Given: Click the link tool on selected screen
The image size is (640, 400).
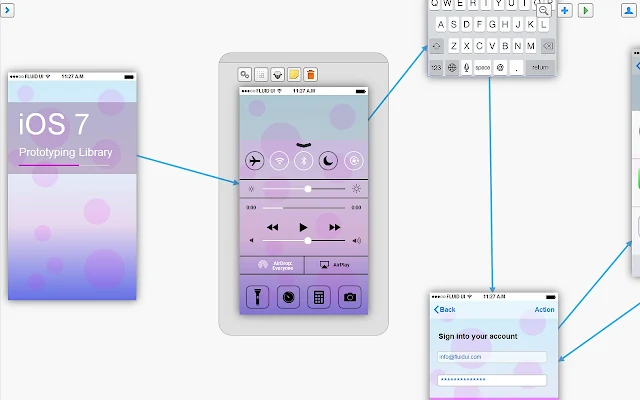Looking at the screenshot, I should pyautogui.click(x=244, y=75).
